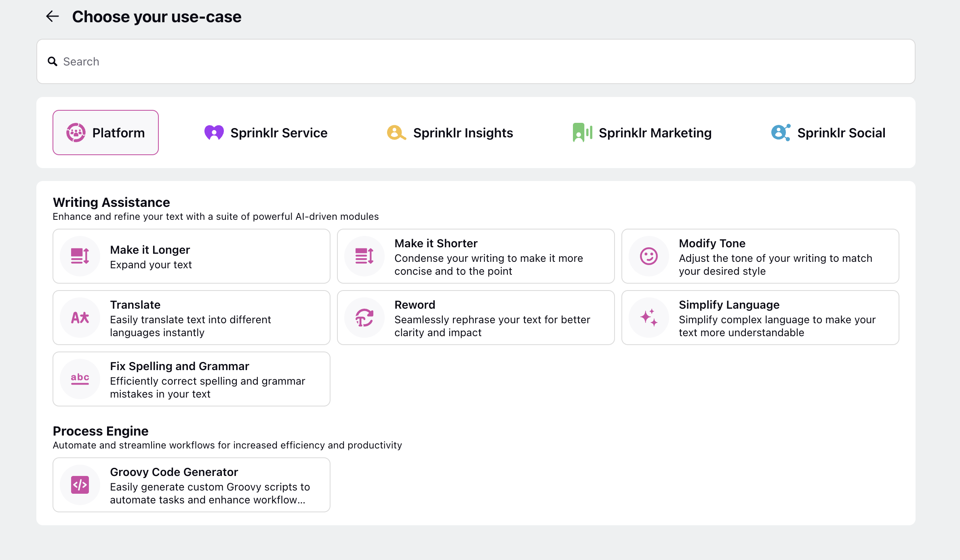Click 'Adjust the tone of your writing' text
960x560 pixels.
coord(775,265)
